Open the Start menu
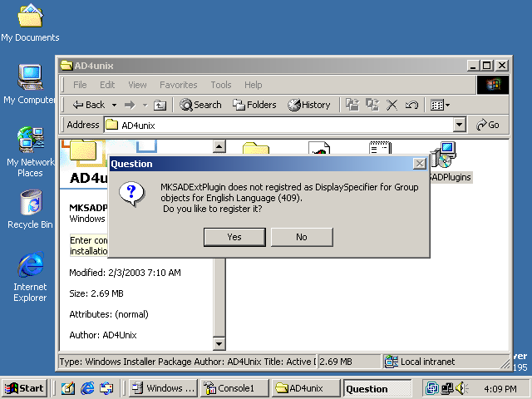This screenshot has height=399, width=532. click(24, 388)
